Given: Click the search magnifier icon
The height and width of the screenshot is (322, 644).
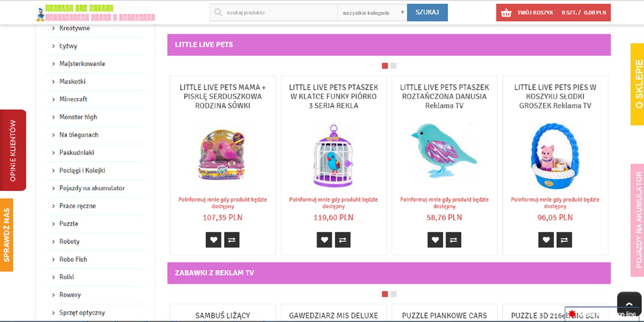Looking at the screenshot, I should point(218,12).
